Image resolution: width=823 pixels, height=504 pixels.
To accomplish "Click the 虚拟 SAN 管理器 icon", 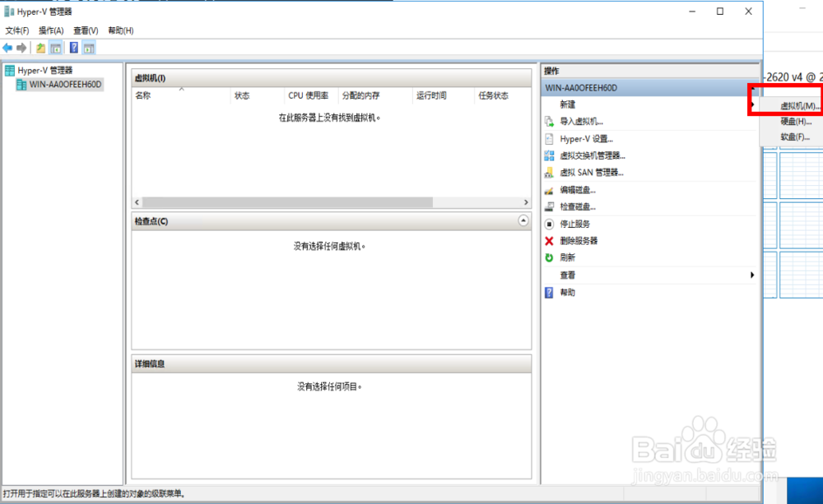I will 549,173.
